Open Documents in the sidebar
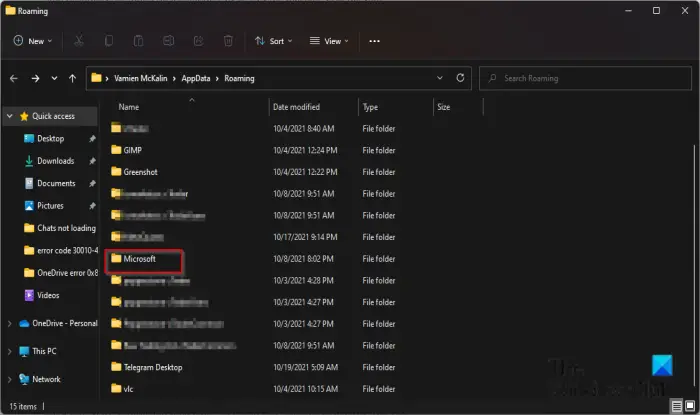700x415 pixels. pos(56,183)
